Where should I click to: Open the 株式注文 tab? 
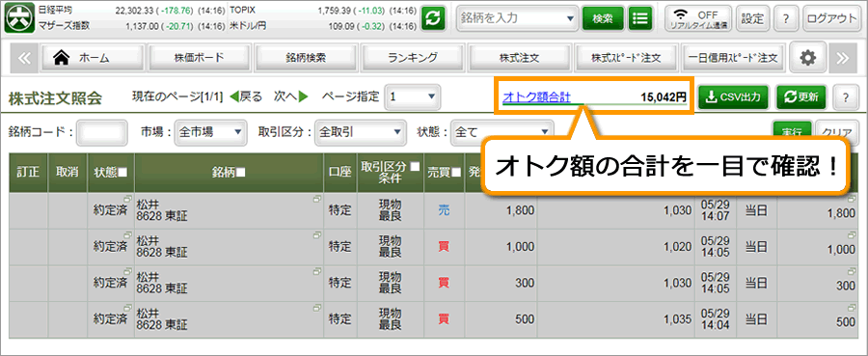(519, 57)
